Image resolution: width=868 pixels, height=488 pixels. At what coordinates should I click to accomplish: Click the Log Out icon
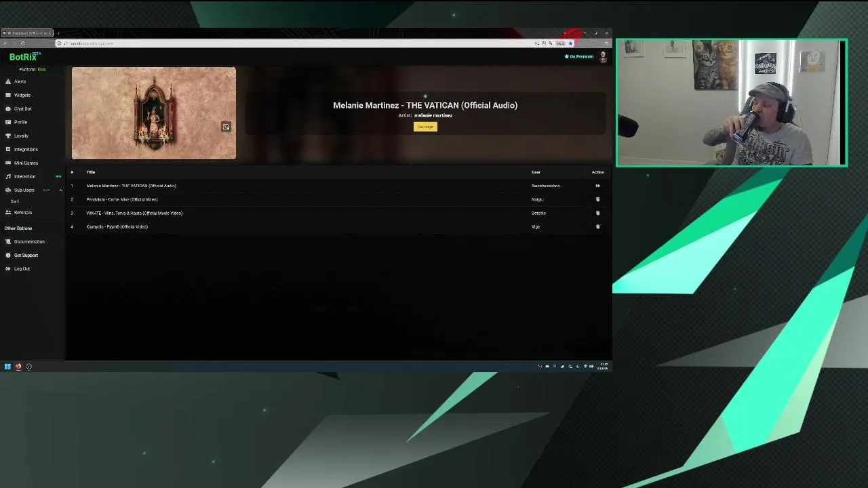pos(7,268)
